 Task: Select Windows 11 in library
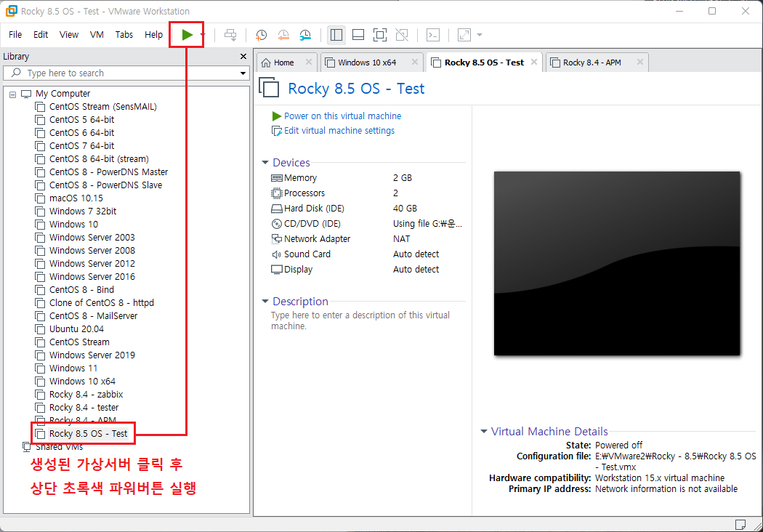click(73, 368)
